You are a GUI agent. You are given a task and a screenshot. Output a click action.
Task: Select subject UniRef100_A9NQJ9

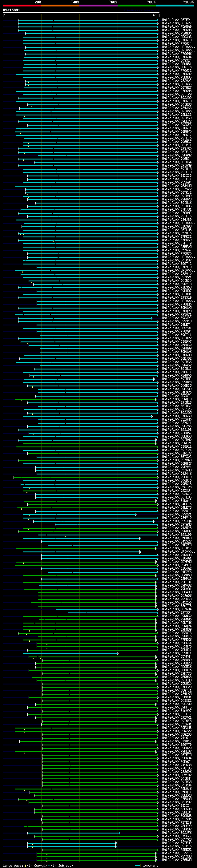pos(176,399)
